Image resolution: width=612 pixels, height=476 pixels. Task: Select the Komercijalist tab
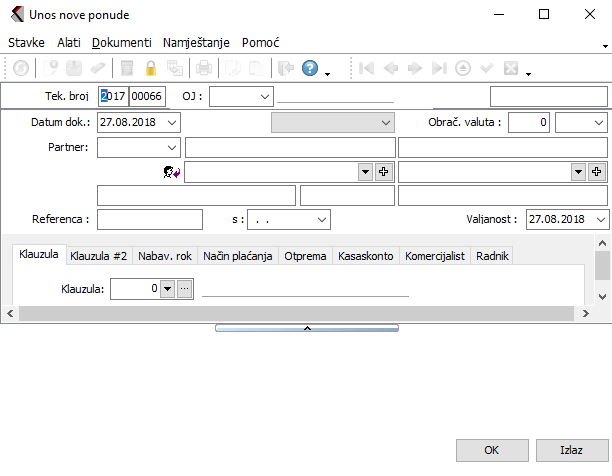[435, 256]
